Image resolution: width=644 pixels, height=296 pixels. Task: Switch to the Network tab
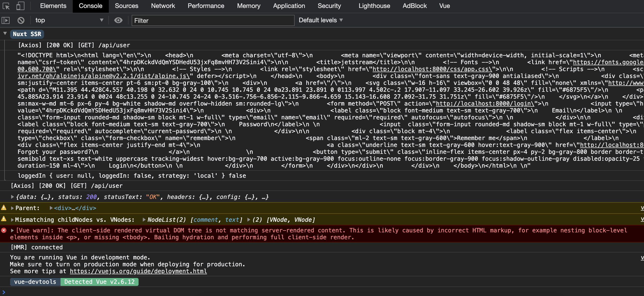point(163,6)
